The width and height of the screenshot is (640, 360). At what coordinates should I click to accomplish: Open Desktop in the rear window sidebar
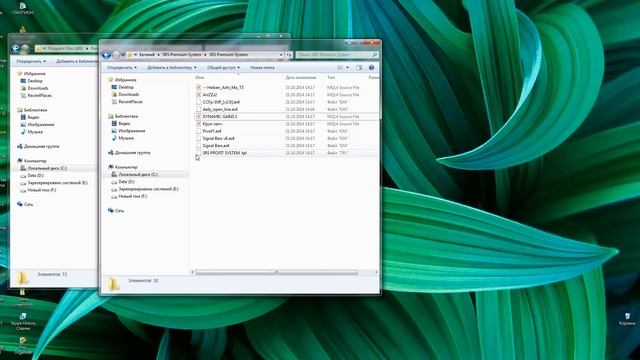tap(35, 81)
